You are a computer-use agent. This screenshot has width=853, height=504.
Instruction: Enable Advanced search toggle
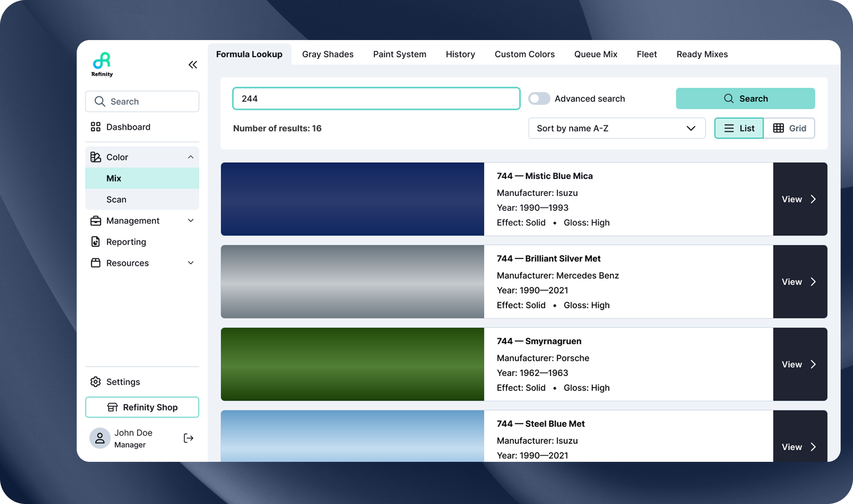(539, 98)
